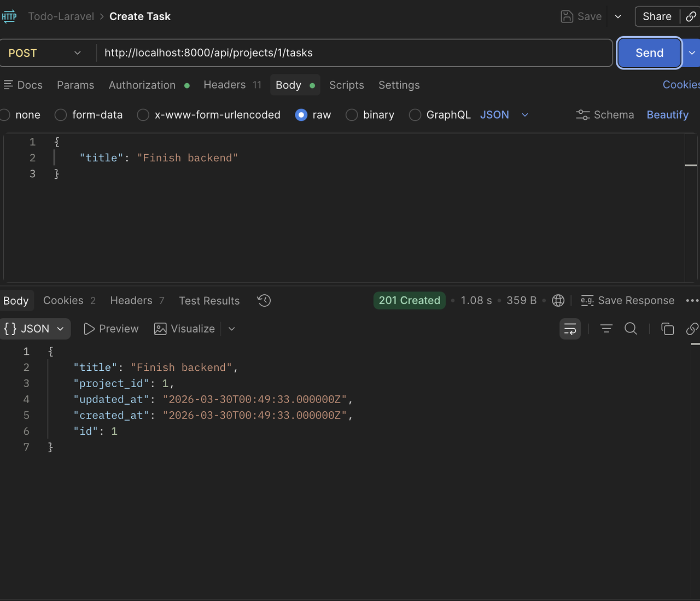Viewport: 700px width, 601px height.
Task: Click the Create Task request name
Action: tap(140, 16)
